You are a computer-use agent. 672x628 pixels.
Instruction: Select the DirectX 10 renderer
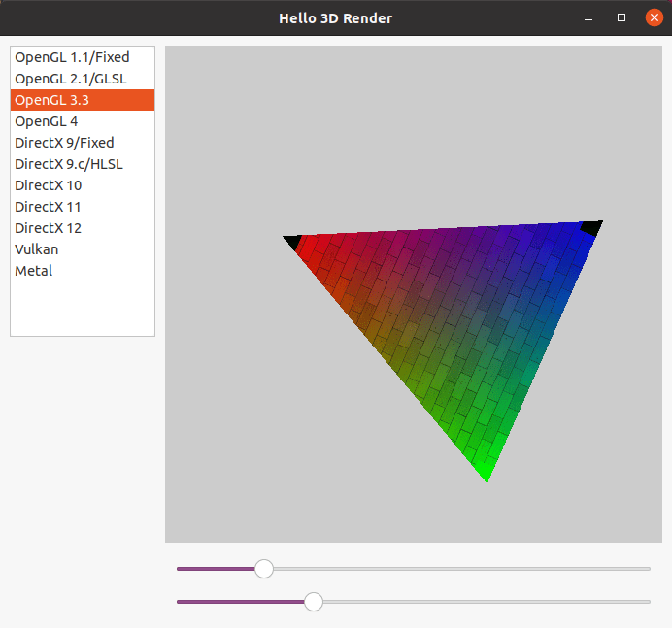click(49, 185)
